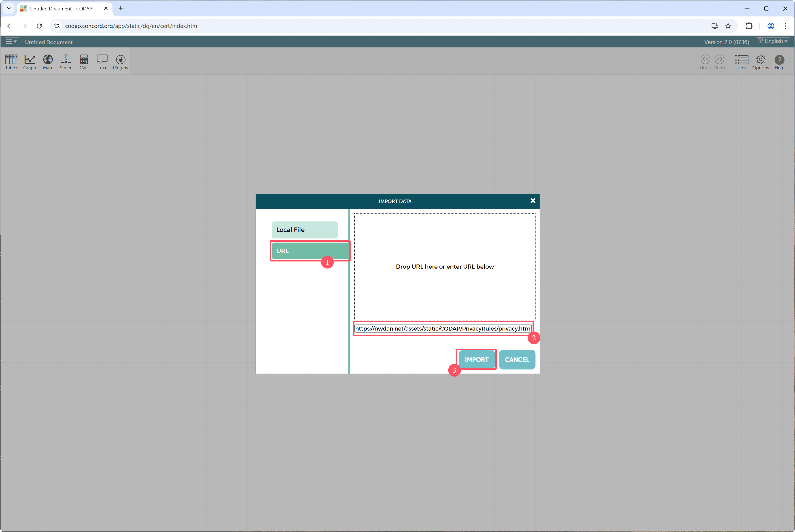
Task: Go back in the browser
Action: (x=10, y=26)
